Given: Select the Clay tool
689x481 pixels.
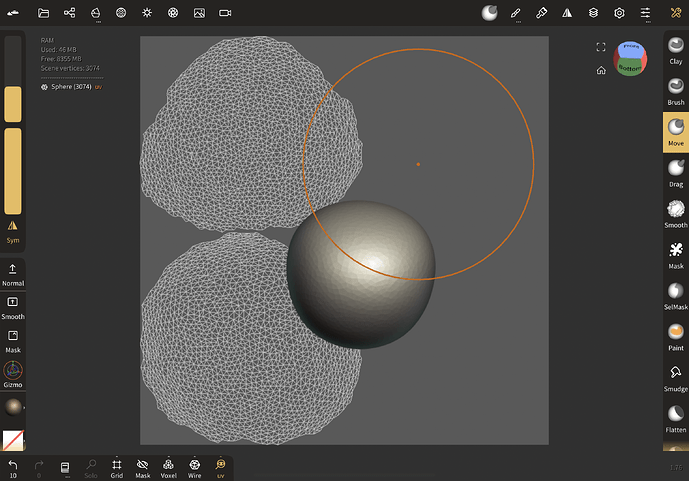Looking at the screenshot, I should click(x=676, y=51).
